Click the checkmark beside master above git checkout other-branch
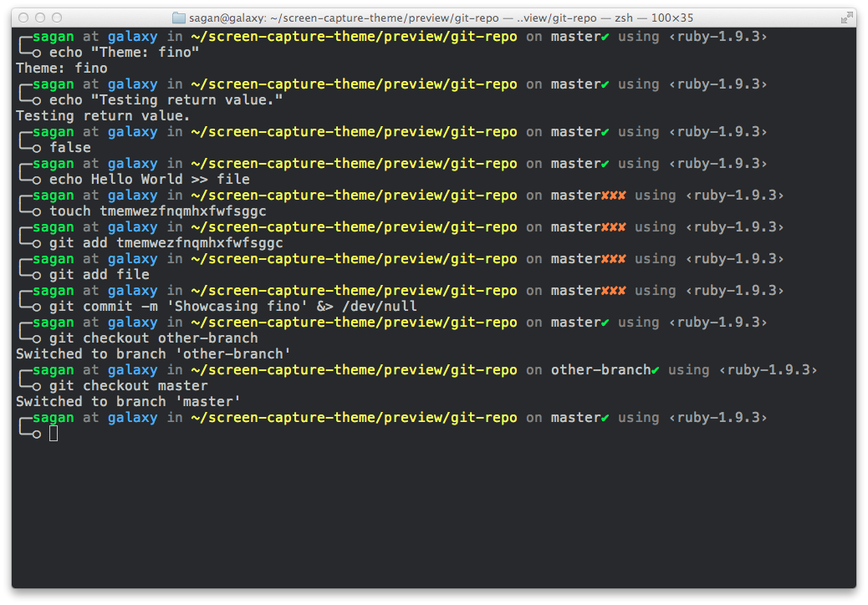The image size is (868, 605). tap(601, 322)
